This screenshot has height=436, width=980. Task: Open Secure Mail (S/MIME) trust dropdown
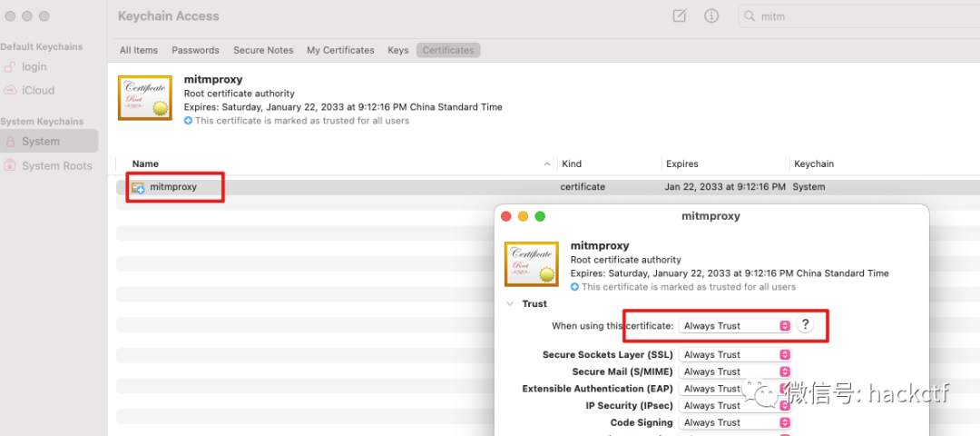pyautogui.click(x=735, y=372)
